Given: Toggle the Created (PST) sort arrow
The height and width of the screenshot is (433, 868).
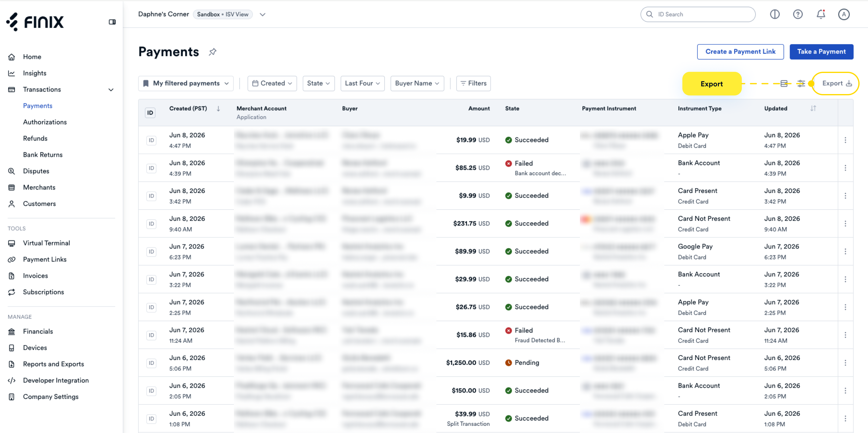Looking at the screenshot, I should pyautogui.click(x=218, y=109).
